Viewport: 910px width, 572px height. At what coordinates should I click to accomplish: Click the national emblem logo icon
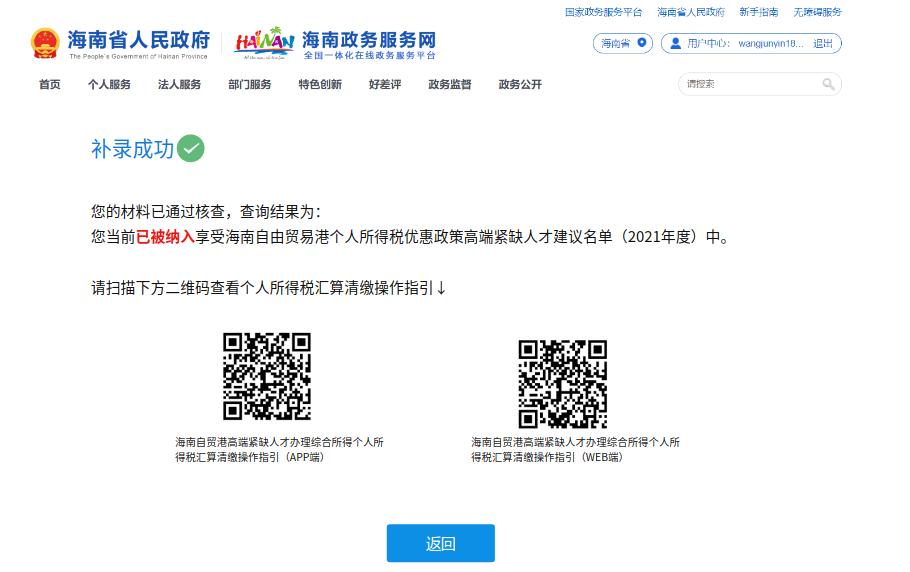(45, 43)
